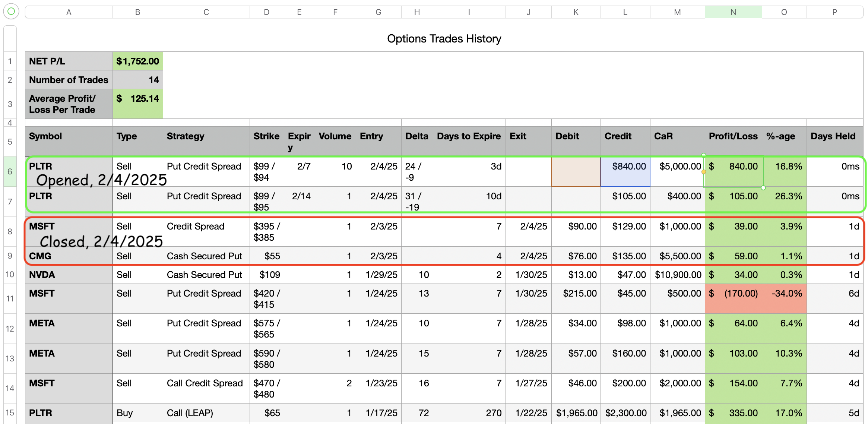Select the $420 / $415 strike cell
This screenshot has width=868, height=424.
(x=267, y=298)
